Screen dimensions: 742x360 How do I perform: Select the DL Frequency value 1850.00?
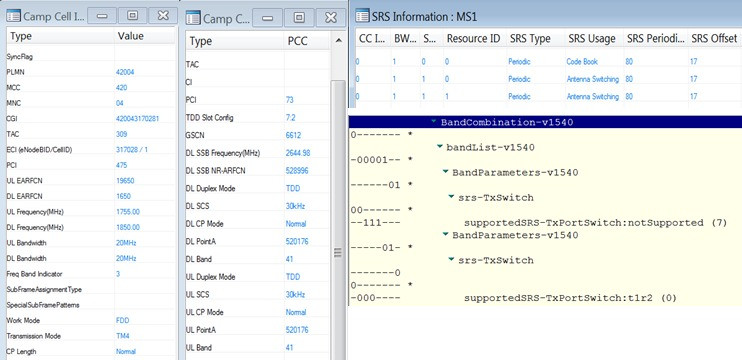pyautogui.click(x=128, y=227)
